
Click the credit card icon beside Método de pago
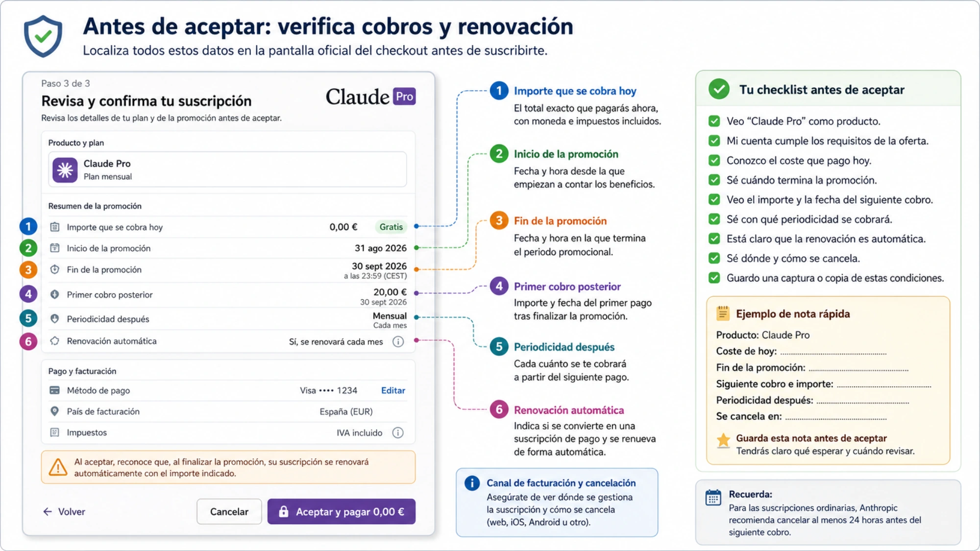(x=55, y=390)
